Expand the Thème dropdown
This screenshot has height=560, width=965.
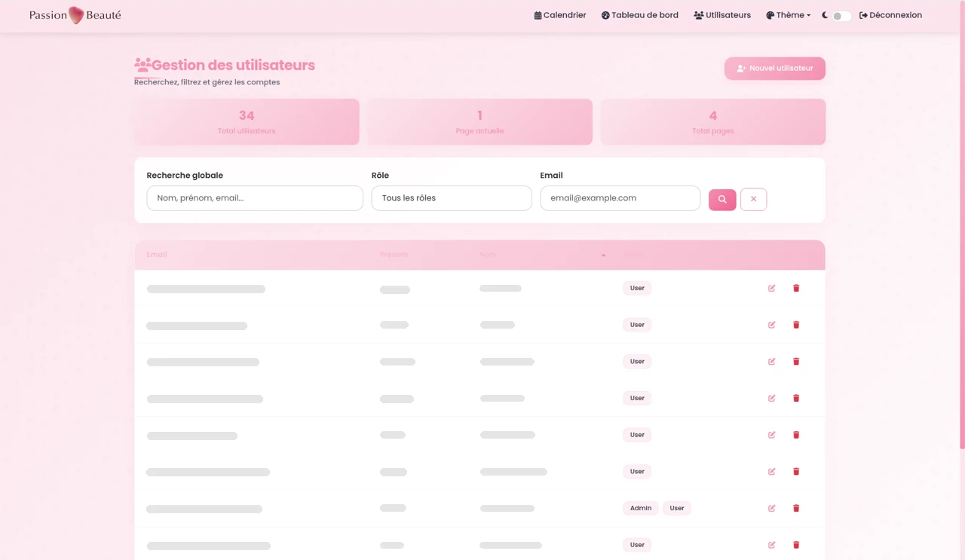click(789, 15)
